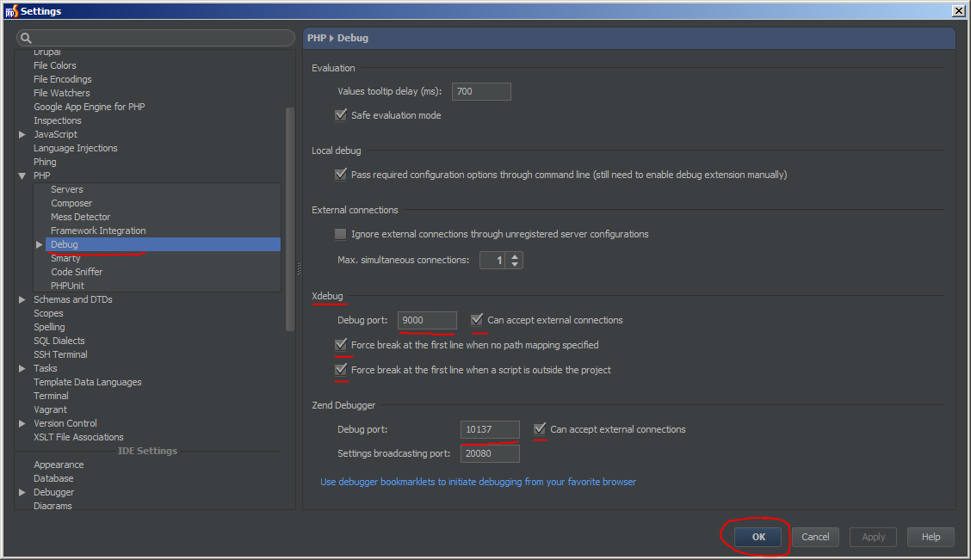971x560 pixels.
Task: Open Help for this settings page
Action: 931,537
